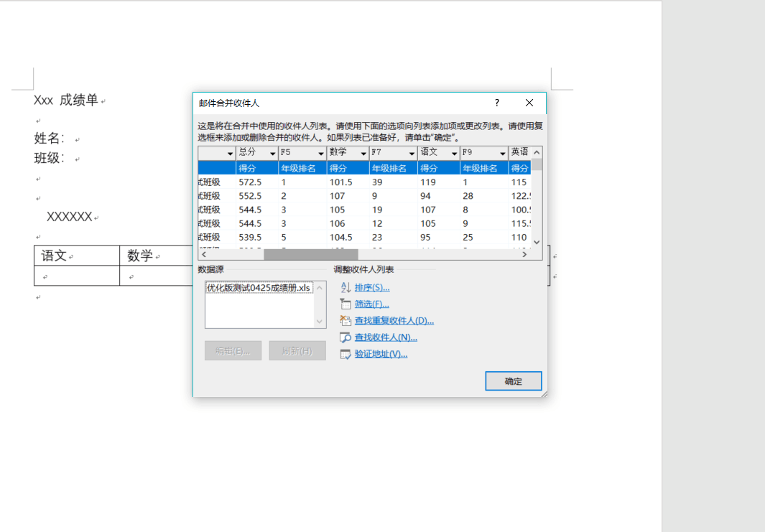Click the filter funnel icon

pyautogui.click(x=345, y=304)
